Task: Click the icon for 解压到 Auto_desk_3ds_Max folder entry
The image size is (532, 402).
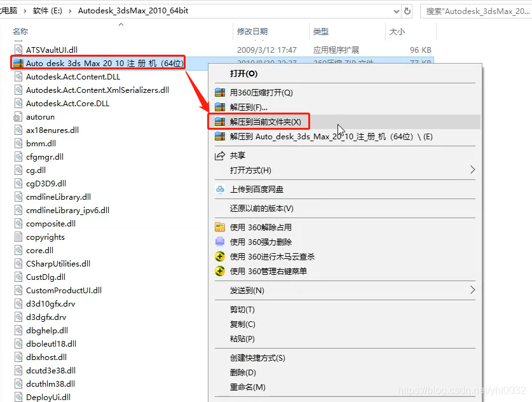Action: [x=220, y=137]
